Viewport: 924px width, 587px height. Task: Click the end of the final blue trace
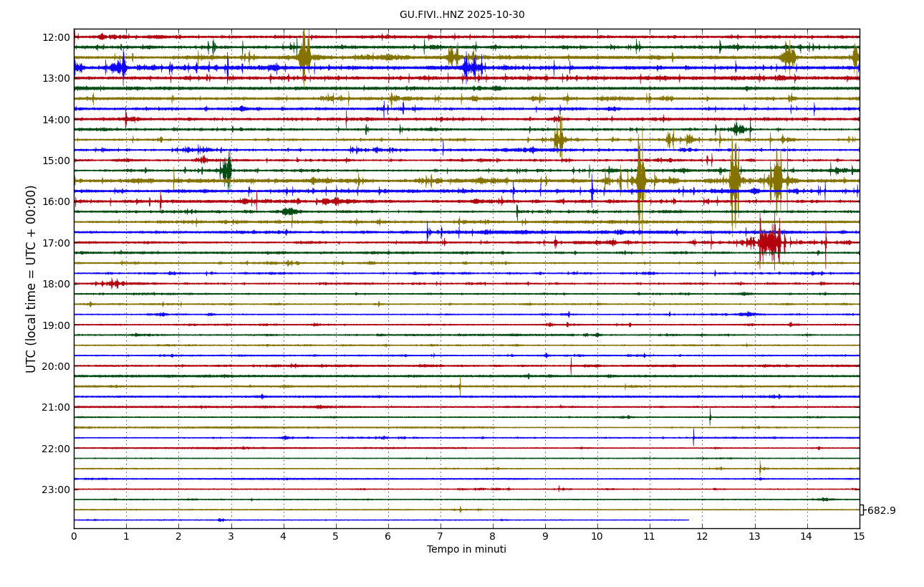click(x=688, y=520)
